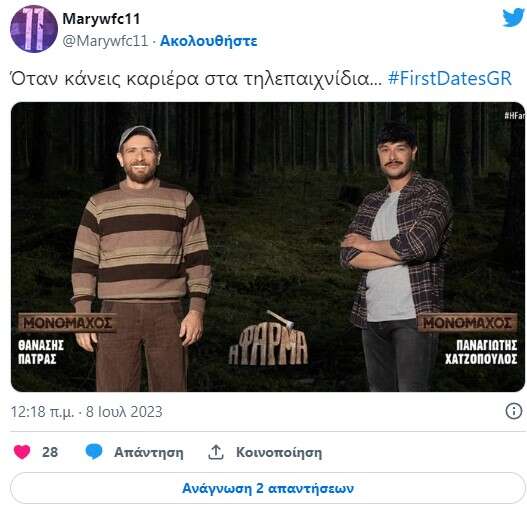The image size is (527, 513).
Task: Like the tweet with the heart icon
Action: click(x=22, y=452)
